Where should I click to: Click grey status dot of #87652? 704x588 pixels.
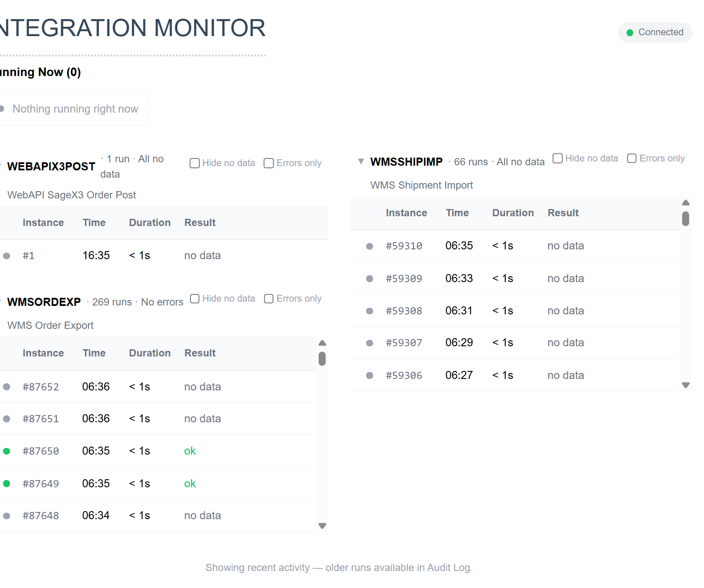point(7,387)
